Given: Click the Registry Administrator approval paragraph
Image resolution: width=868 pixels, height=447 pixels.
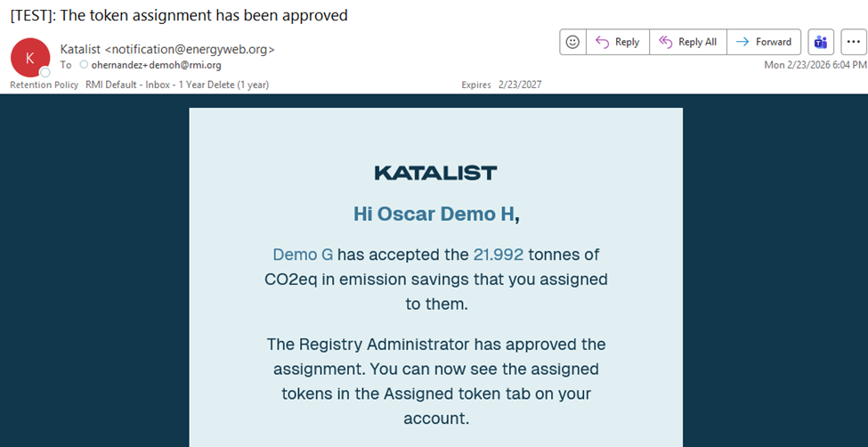Looking at the screenshot, I should pyautogui.click(x=435, y=381).
